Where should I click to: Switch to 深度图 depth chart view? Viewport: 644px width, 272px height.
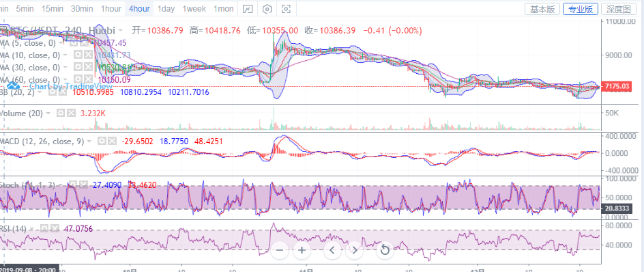click(x=619, y=9)
